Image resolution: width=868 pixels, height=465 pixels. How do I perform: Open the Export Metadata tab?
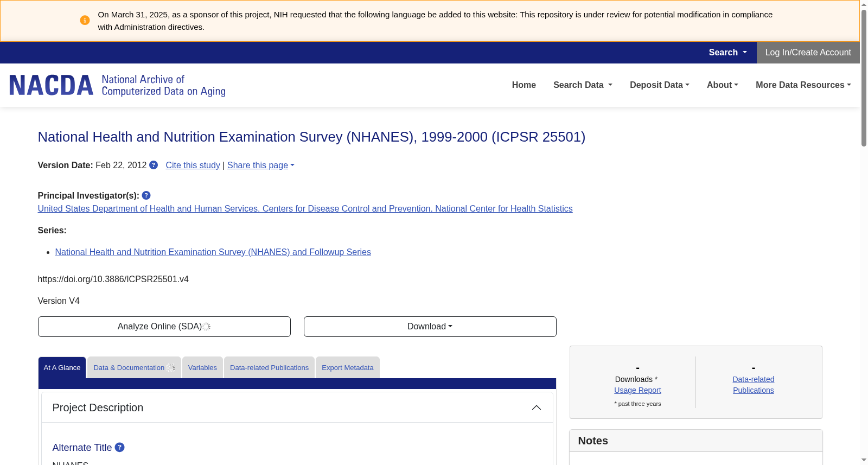tap(348, 368)
